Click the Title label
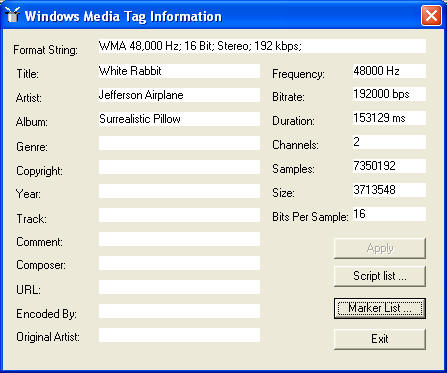 [x=28, y=74]
